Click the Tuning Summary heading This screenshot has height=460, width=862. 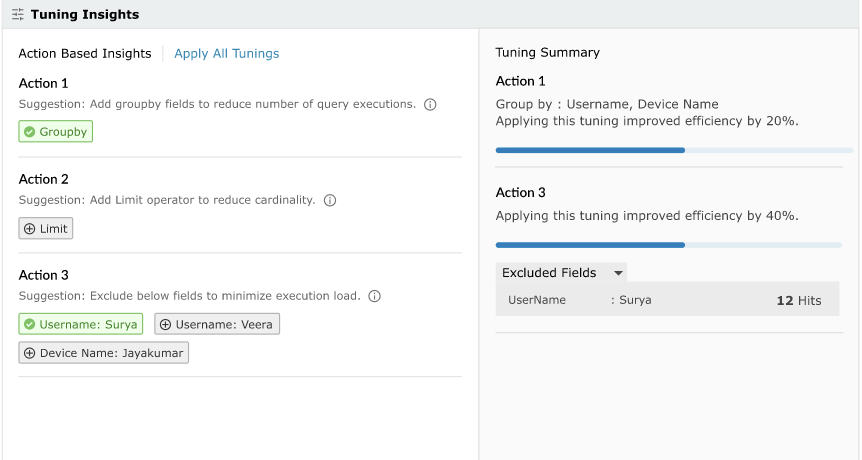click(547, 53)
